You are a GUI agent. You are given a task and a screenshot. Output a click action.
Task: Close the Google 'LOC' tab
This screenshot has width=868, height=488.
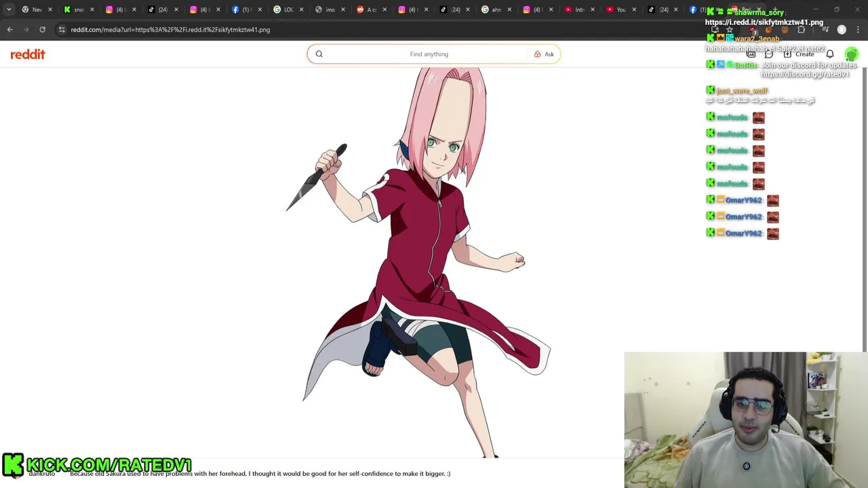click(301, 9)
